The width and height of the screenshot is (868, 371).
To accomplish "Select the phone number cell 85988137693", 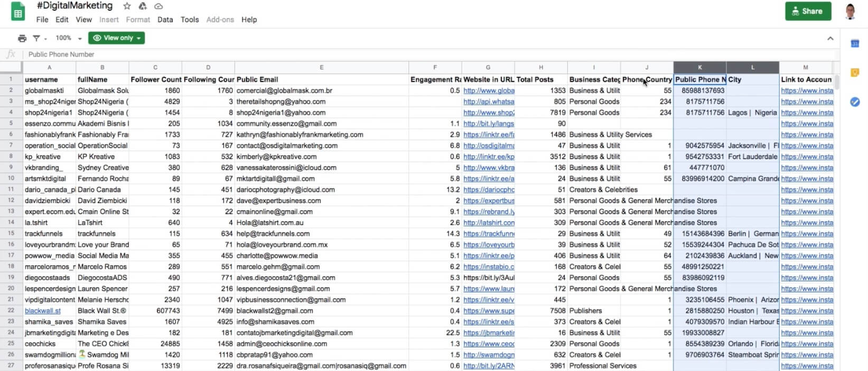I will (699, 90).
